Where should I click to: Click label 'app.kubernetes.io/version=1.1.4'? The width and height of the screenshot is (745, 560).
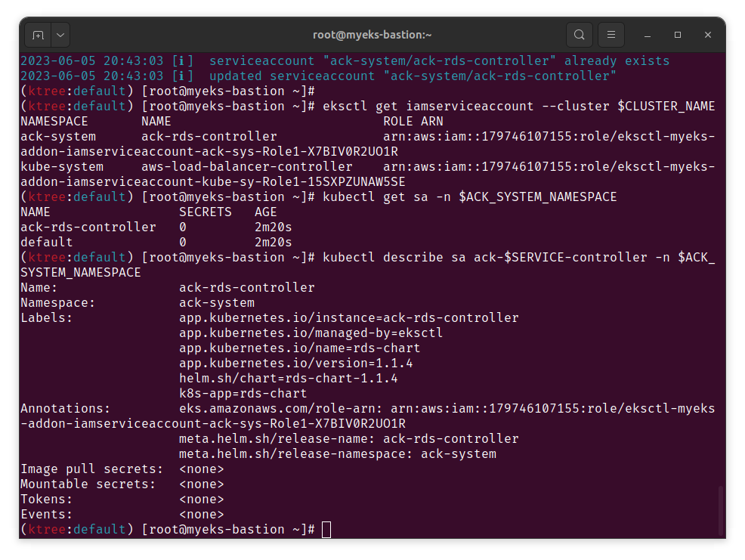(x=295, y=364)
